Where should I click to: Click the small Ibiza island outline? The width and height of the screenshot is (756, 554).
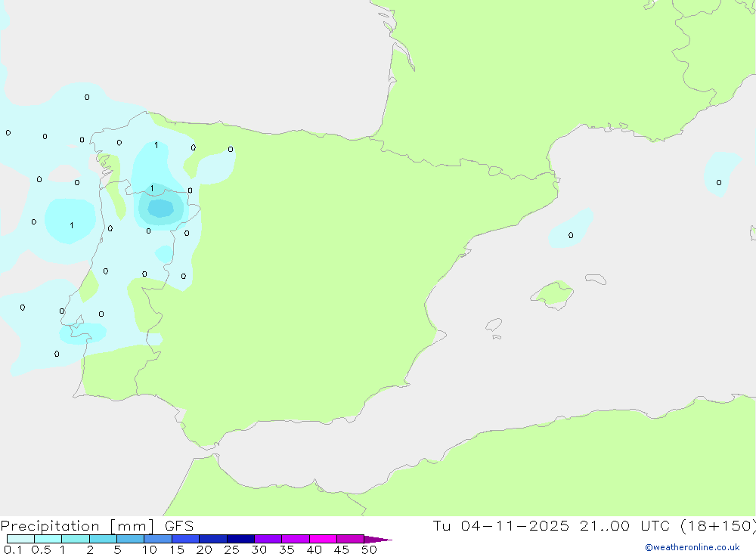pyautogui.click(x=494, y=325)
